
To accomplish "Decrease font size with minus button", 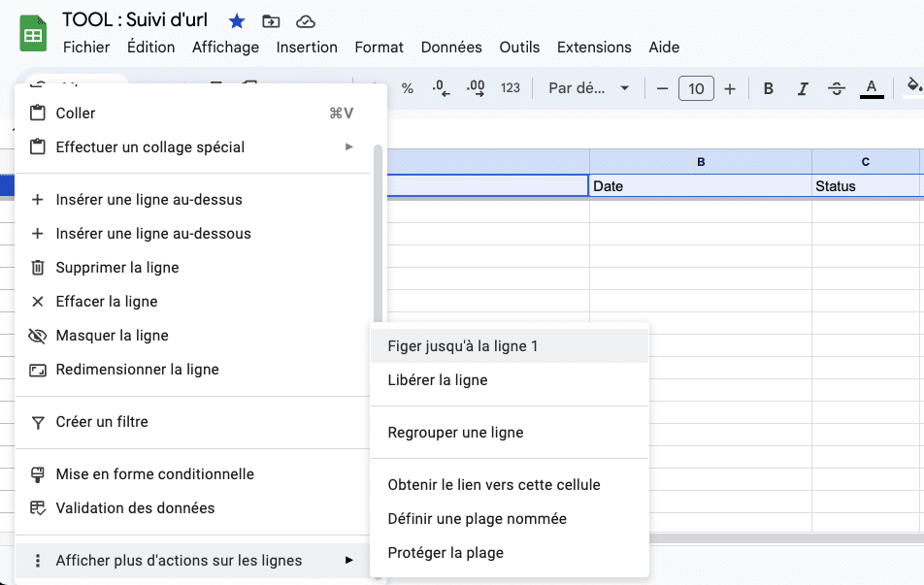I will point(662,88).
